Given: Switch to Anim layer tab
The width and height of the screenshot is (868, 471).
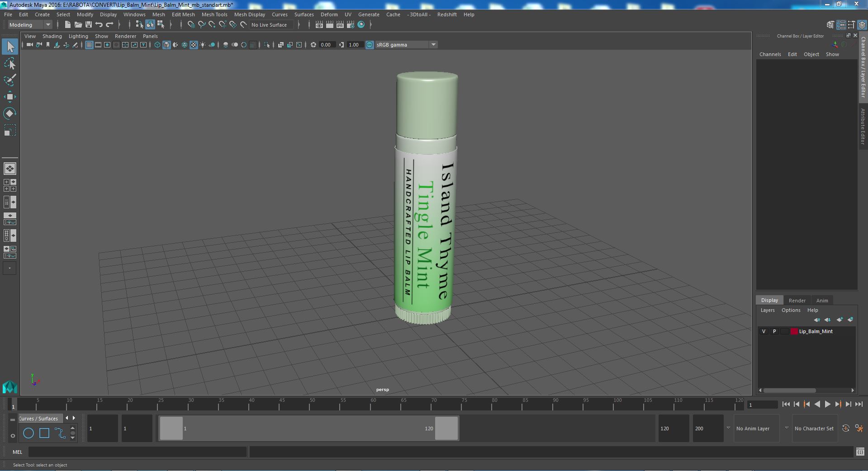Looking at the screenshot, I should point(822,300).
